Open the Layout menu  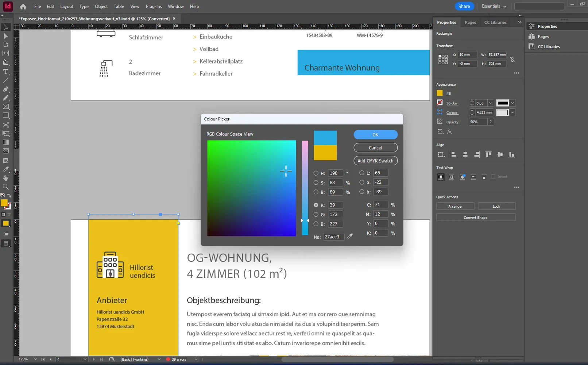click(67, 7)
